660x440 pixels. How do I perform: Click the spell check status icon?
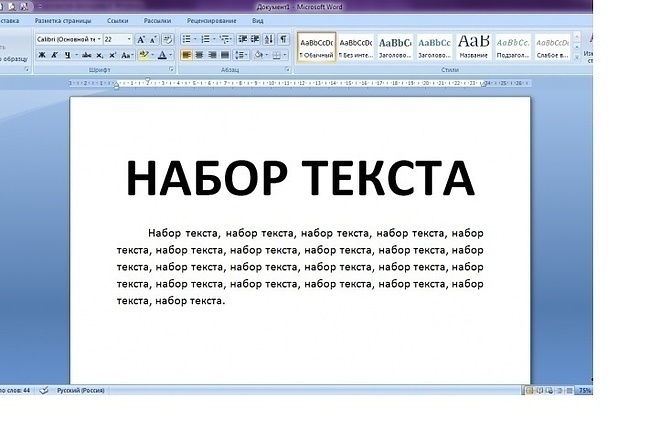(44, 390)
